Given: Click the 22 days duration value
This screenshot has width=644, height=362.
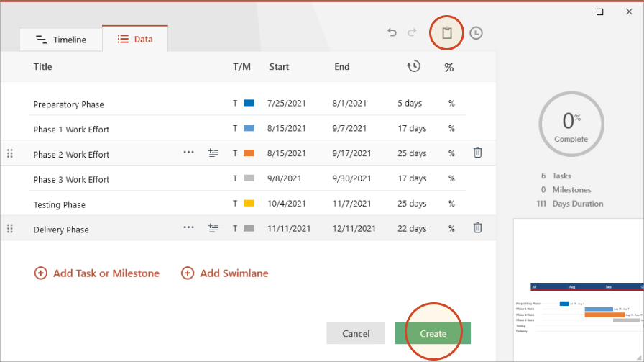Looking at the screenshot, I should click(x=412, y=229).
